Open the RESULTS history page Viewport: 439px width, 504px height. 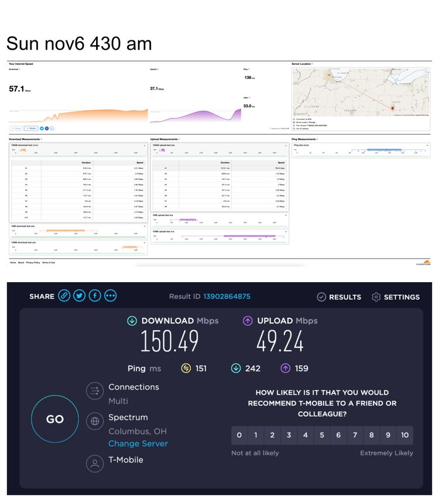(339, 297)
